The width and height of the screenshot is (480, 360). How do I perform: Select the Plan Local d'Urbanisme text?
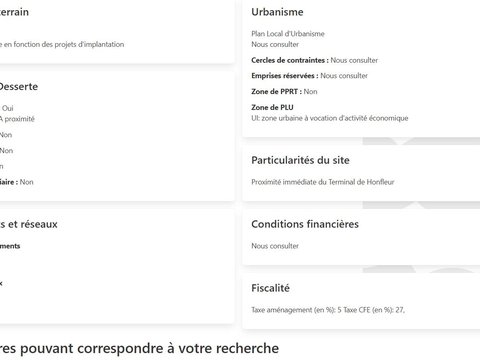pos(288,34)
